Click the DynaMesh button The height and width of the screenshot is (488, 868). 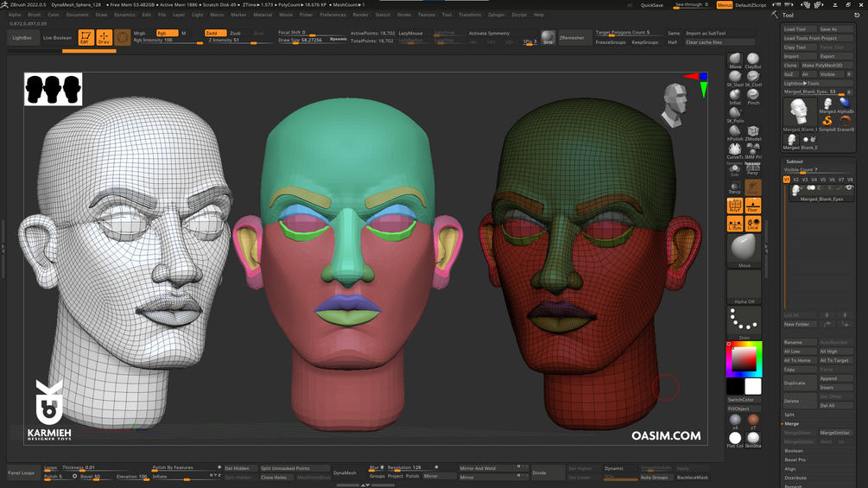pos(345,473)
